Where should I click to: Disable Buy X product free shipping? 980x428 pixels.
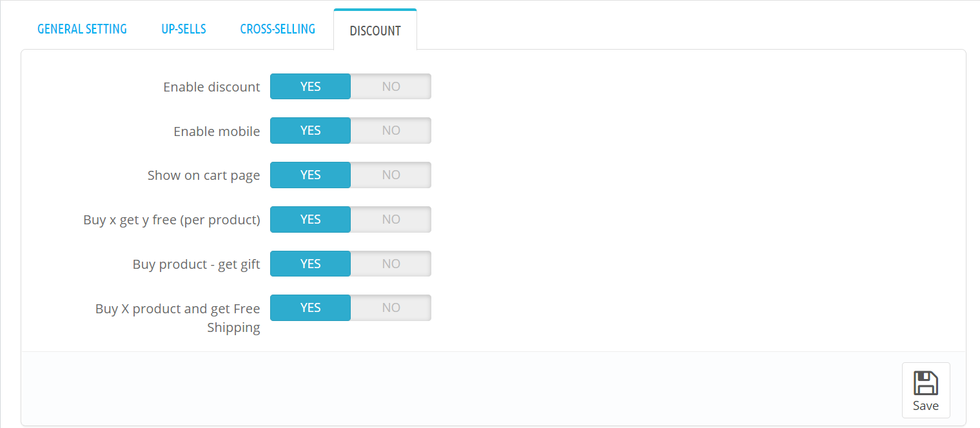[x=391, y=307]
